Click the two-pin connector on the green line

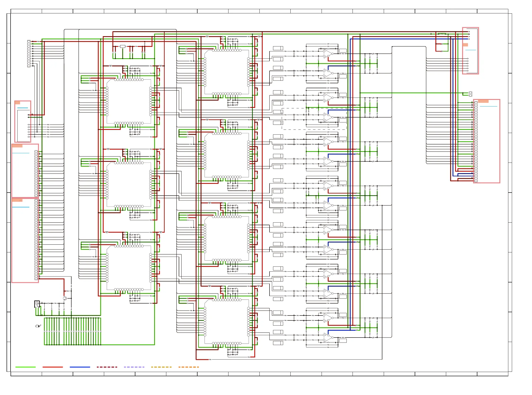(x=470, y=94)
